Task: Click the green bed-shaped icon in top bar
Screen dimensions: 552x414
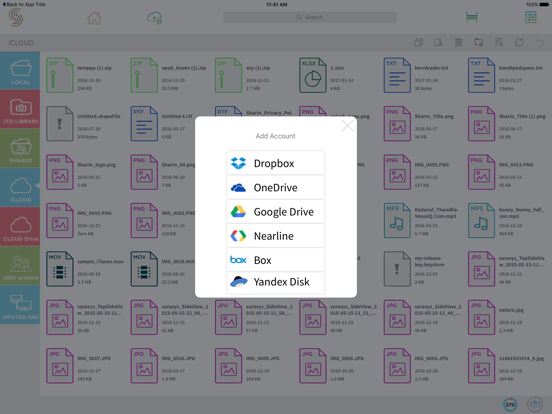Action: pos(472,17)
